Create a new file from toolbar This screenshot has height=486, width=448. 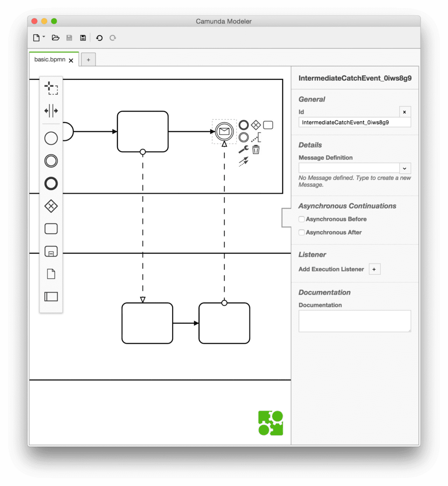click(36, 38)
